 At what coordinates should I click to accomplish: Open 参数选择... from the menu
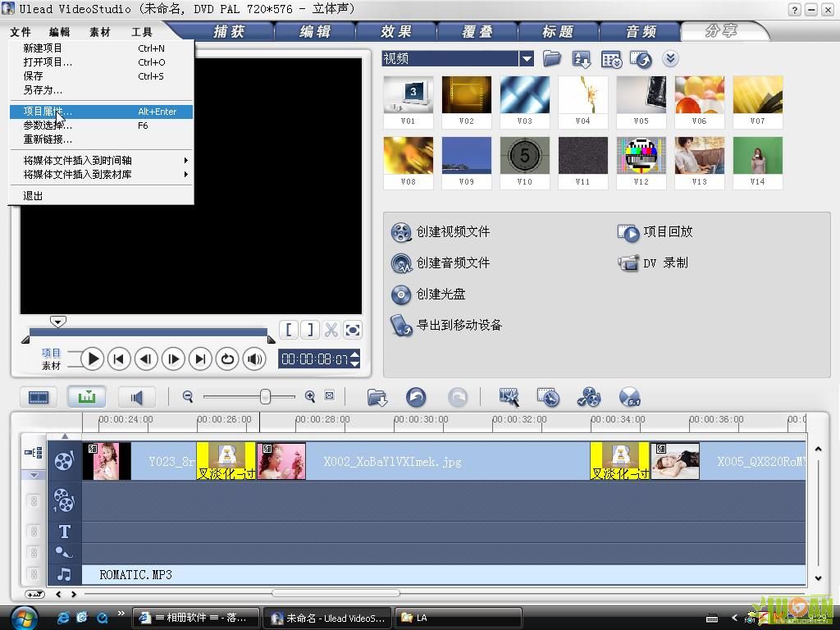[x=101, y=126]
